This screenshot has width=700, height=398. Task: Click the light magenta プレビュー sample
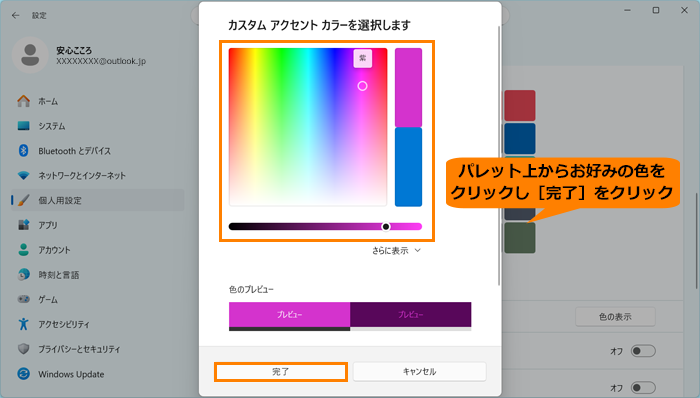click(x=289, y=315)
